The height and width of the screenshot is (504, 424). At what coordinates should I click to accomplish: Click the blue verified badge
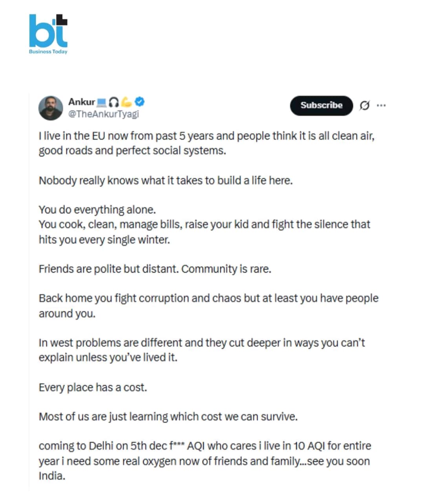point(140,102)
